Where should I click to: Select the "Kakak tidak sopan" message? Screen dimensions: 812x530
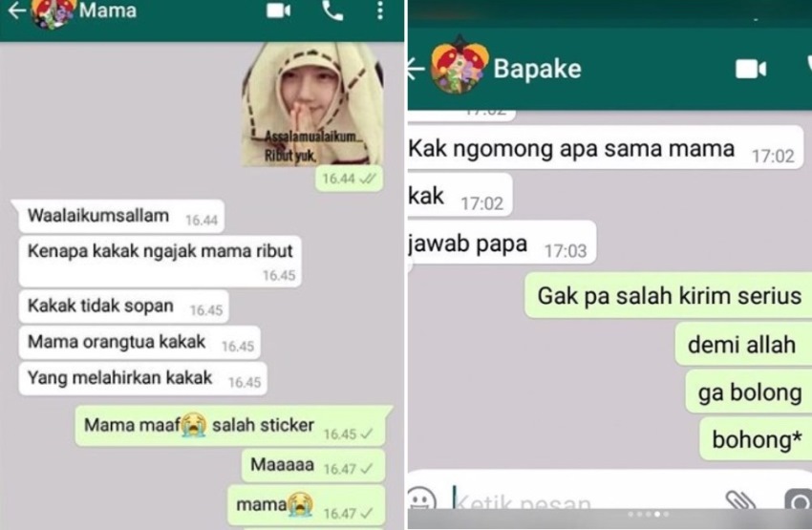[x=123, y=307]
